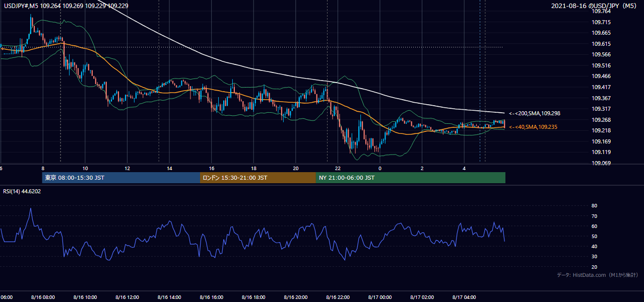644x302 pixels.
Task: Click price axis value 109.615
Action: [x=601, y=44]
